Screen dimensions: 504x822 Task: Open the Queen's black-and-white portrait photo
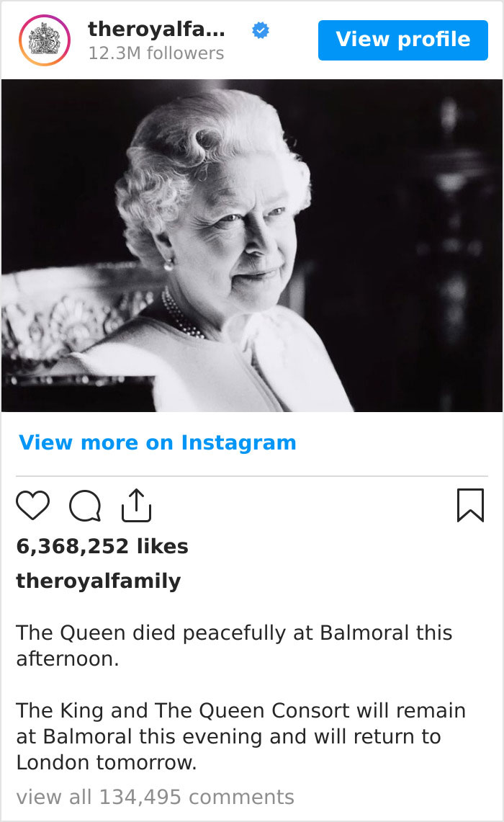(252, 245)
